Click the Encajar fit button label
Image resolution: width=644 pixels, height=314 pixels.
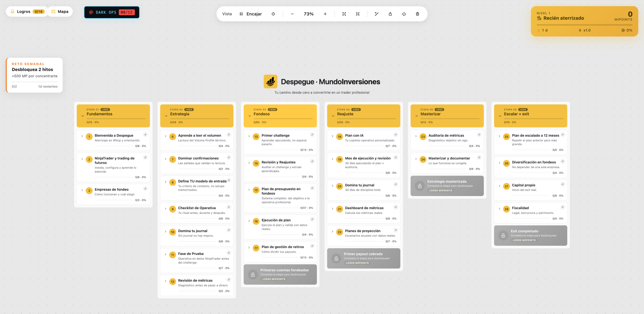[254, 14]
